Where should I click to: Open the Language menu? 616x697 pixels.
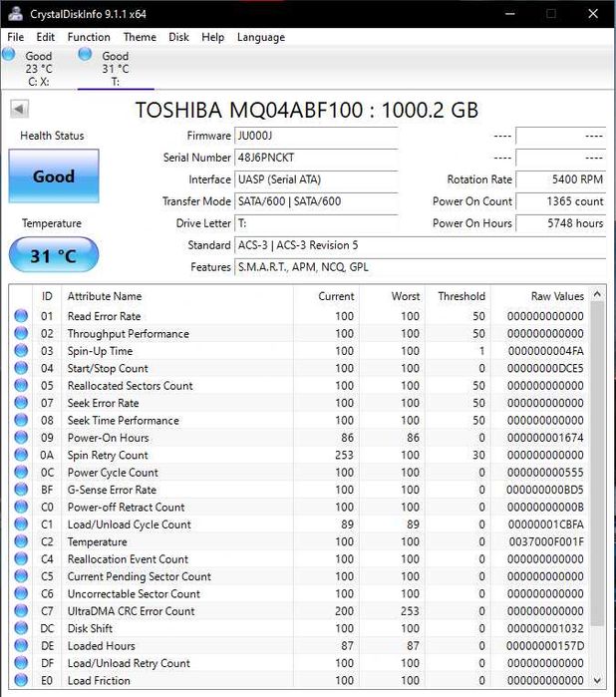tap(261, 37)
